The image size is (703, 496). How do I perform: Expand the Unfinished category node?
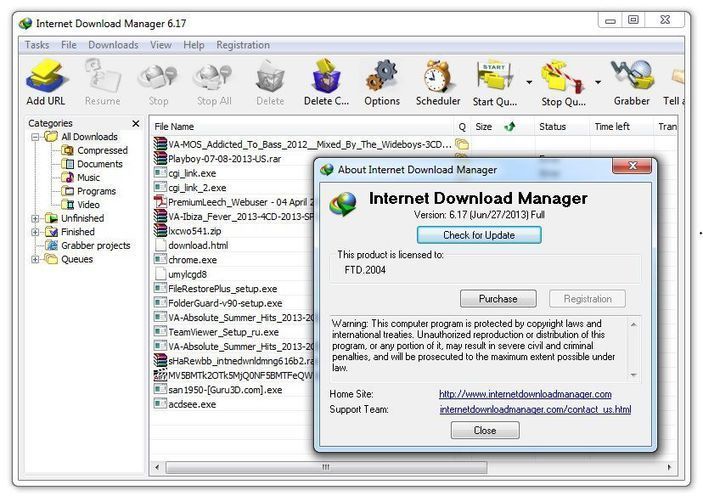pyautogui.click(x=35, y=219)
